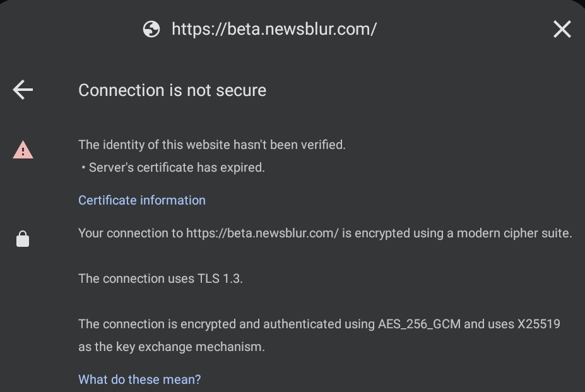Click the AES_256_GCM encryption description line
The width and height of the screenshot is (585, 392).
(319, 324)
